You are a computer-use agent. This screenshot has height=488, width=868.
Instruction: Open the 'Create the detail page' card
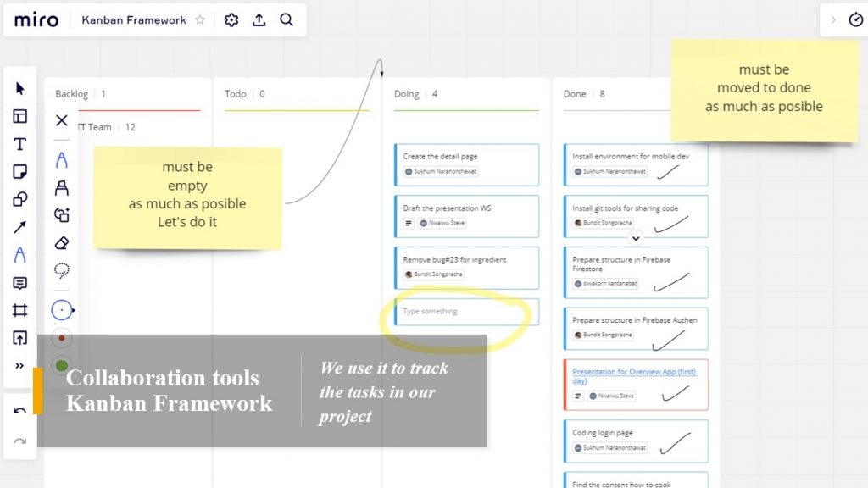[x=467, y=165]
